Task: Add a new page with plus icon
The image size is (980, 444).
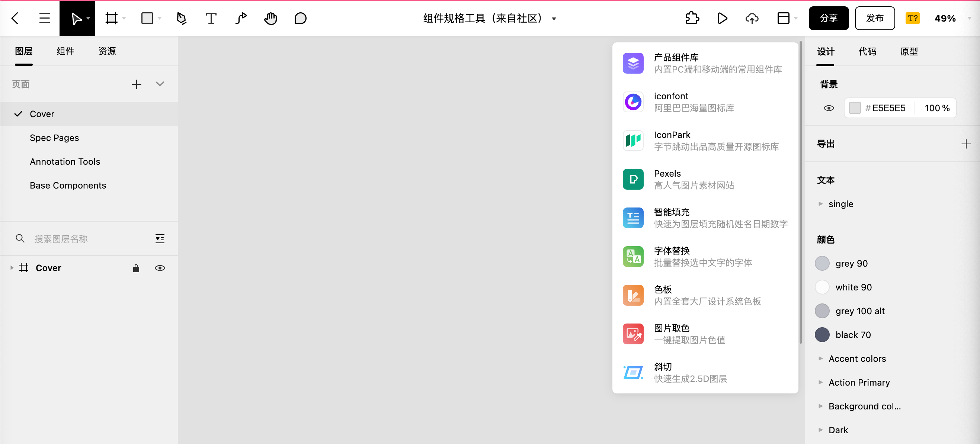Action: 137,84
